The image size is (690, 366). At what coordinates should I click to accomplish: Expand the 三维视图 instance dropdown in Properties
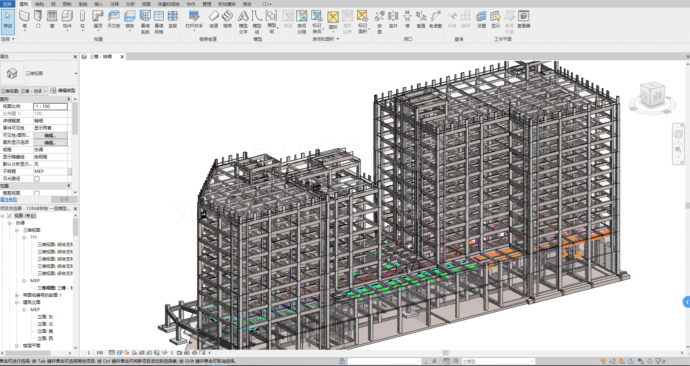(x=24, y=91)
